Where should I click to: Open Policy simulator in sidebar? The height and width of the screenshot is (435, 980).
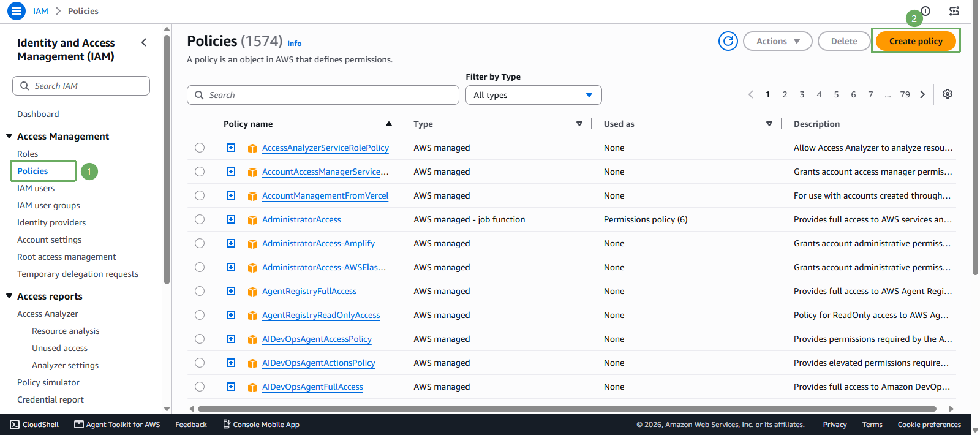point(48,382)
